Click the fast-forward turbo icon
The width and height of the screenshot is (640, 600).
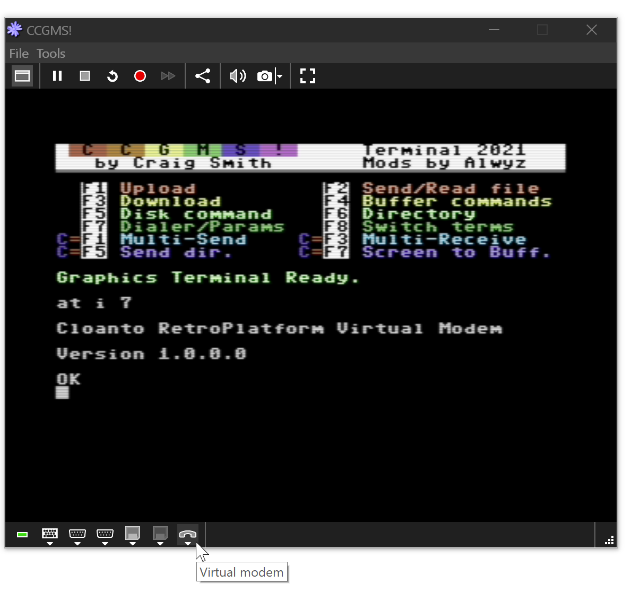click(x=168, y=76)
